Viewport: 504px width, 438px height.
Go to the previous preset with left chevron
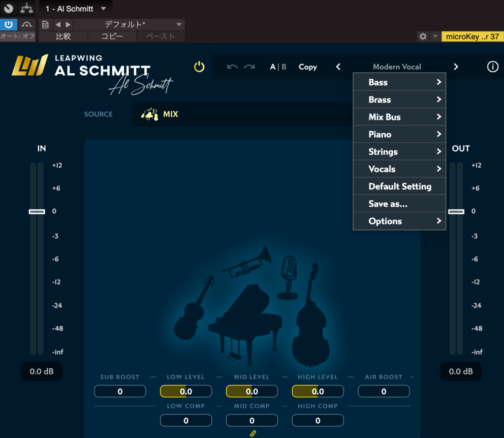coord(338,67)
